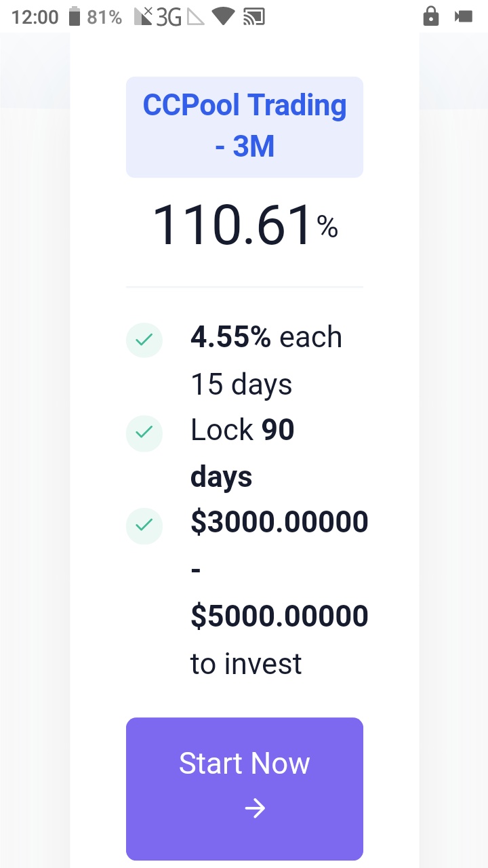
Task: Tap the $3000.00000 minimum amount
Action: point(279,522)
